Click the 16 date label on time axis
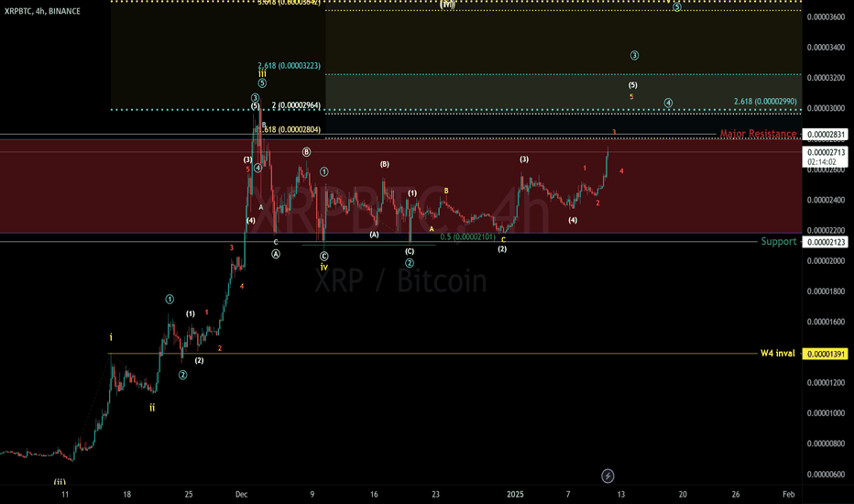Screen dimensions: 854x504 (374, 494)
